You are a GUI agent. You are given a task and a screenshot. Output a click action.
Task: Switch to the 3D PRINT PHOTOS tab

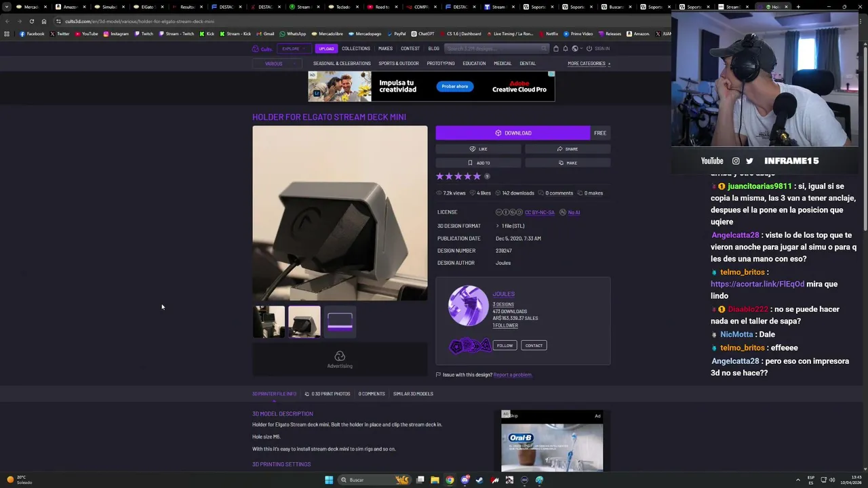[x=328, y=394]
